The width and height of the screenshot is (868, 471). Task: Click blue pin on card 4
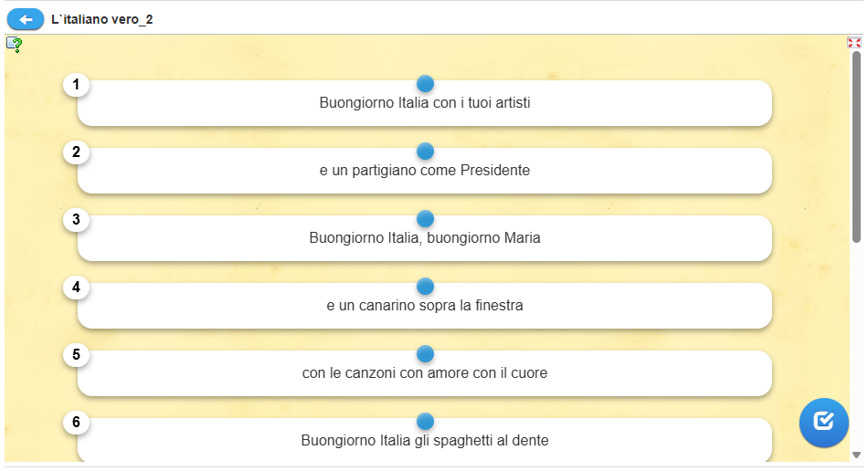point(425,287)
